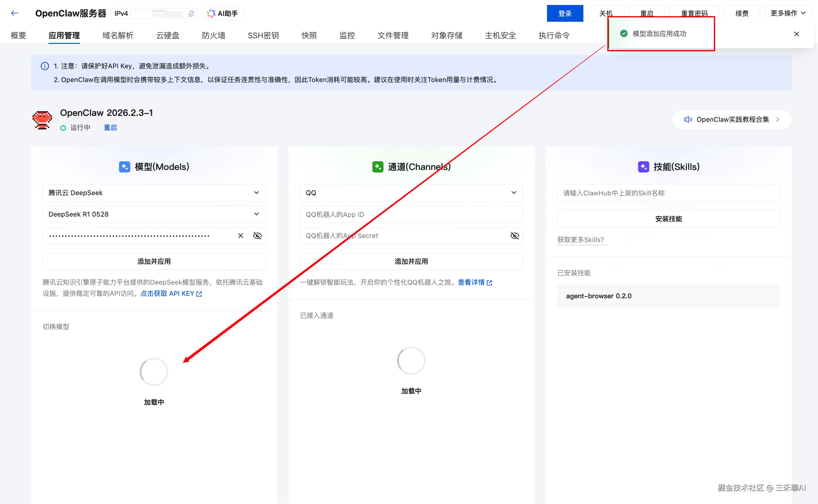
Task: Expand the DeepSeek R1 0528 model dropdown
Action: 154,214
